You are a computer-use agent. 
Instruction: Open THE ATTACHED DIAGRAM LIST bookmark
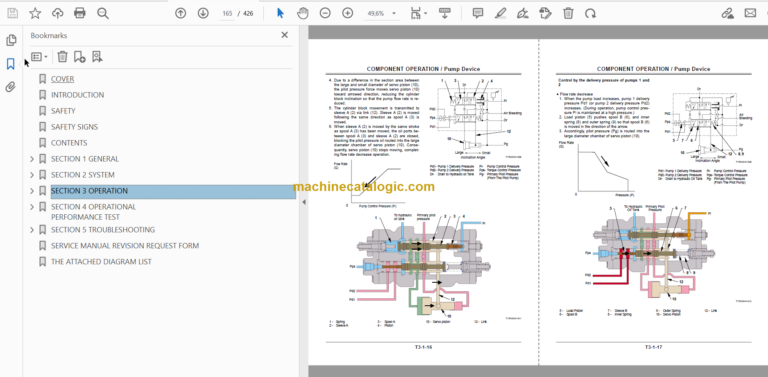[101, 262]
